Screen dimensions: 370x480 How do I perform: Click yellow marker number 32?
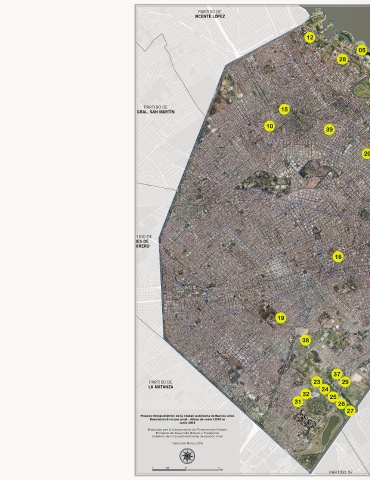306,394
